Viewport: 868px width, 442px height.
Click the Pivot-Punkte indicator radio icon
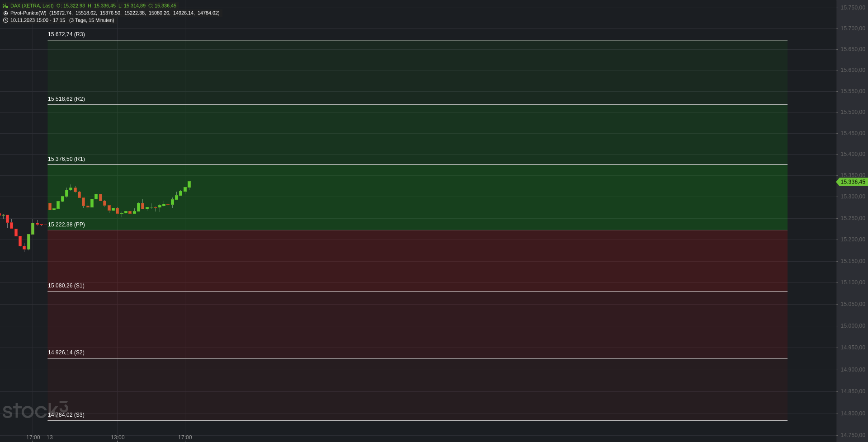(5, 13)
